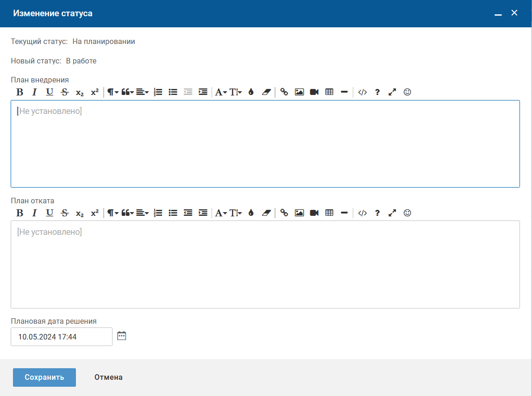Open paragraph format dropdown in План внедрения
Screen dimensions: 532x396
113,92
